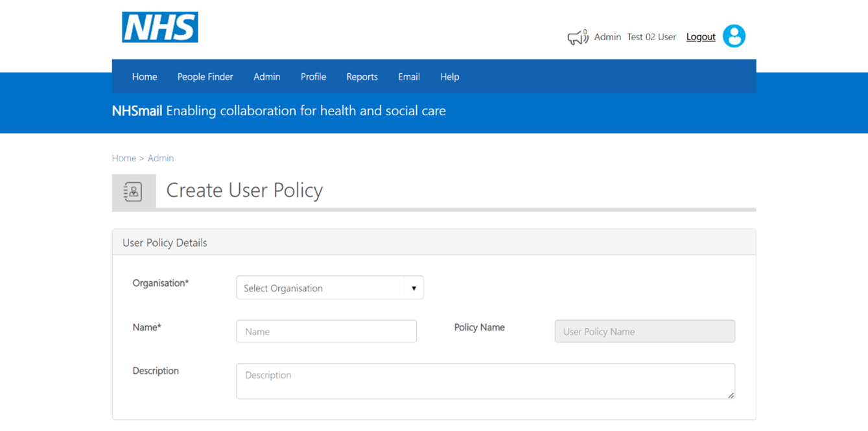Go to People Finder
The width and height of the screenshot is (868, 431).
tap(205, 76)
